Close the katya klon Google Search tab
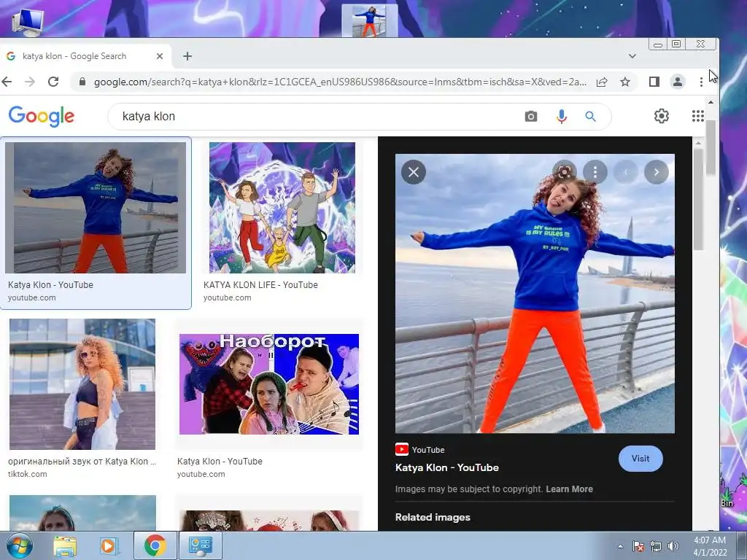 coord(160,56)
